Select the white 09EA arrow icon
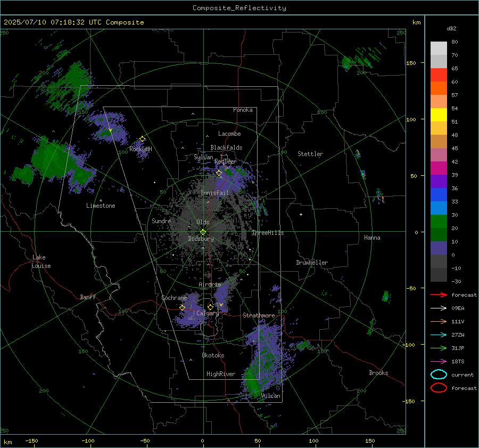Screen dimensions: 479x448 (439, 308)
